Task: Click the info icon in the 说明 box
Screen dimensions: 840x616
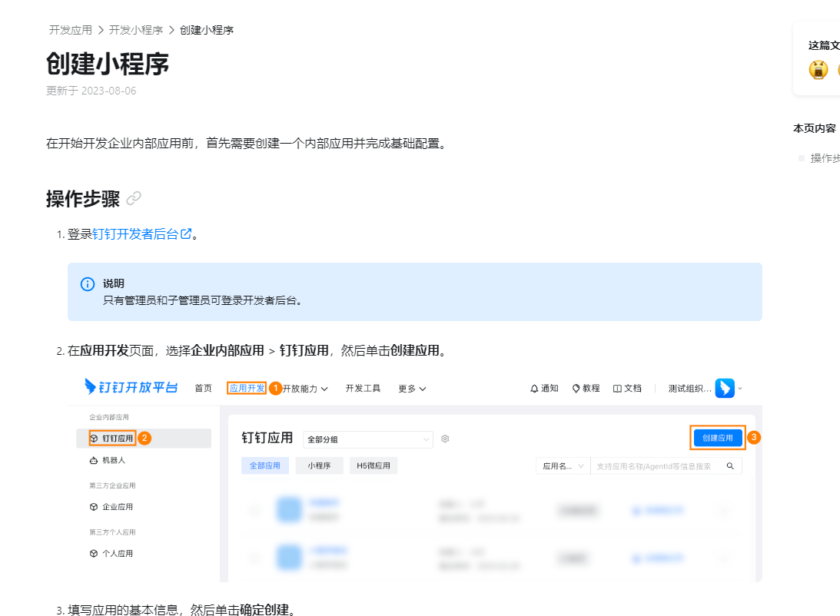Action: click(88, 284)
